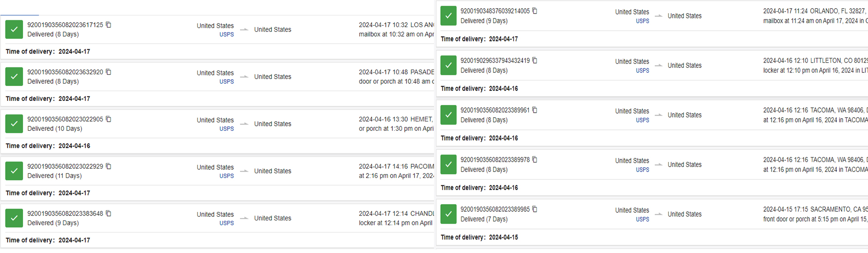Open USPS link for package ending 383648

tap(226, 223)
